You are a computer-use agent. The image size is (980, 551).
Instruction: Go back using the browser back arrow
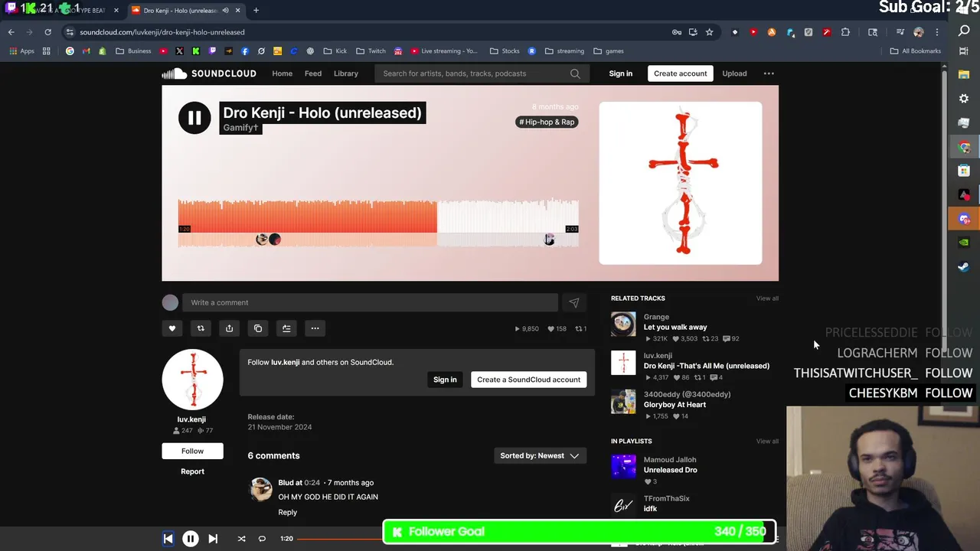click(x=11, y=32)
